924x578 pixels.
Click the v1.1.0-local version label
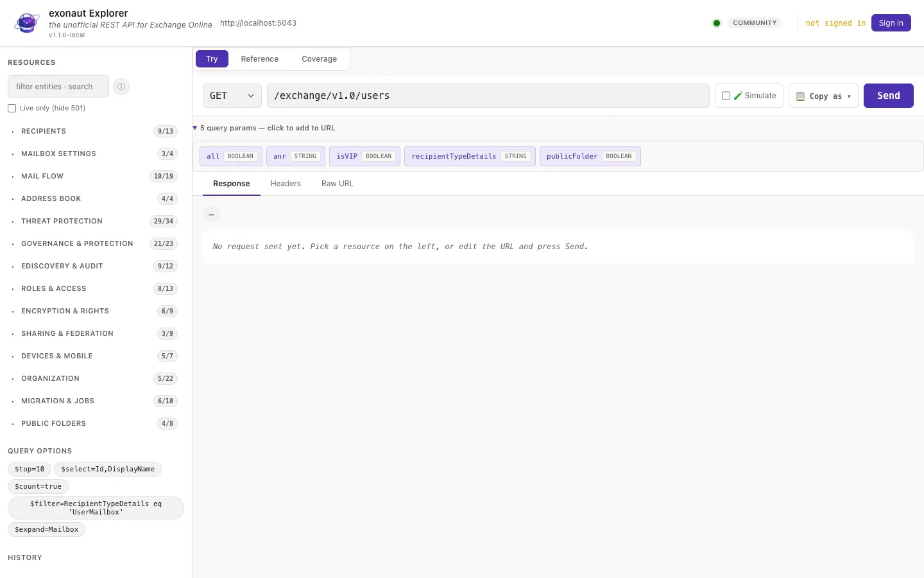(x=67, y=35)
